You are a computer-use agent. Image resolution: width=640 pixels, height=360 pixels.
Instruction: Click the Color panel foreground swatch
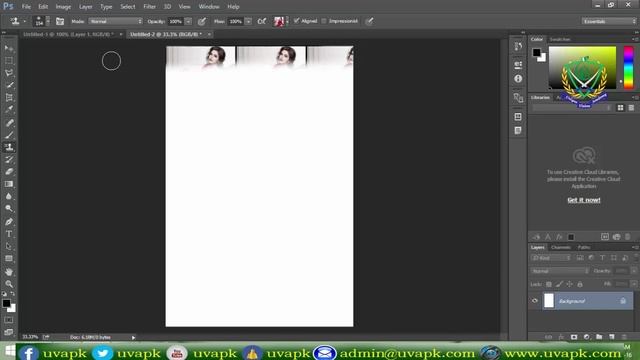pos(536,52)
